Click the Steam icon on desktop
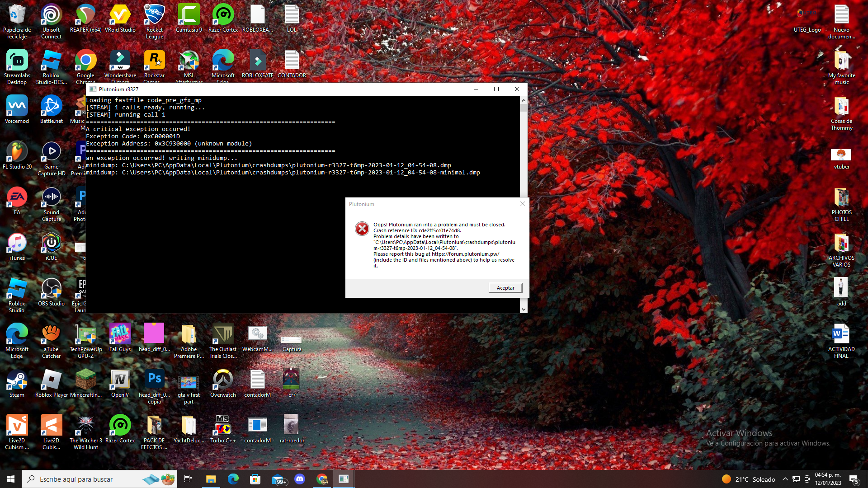This screenshot has width=868, height=488. pyautogui.click(x=17, y=385)
